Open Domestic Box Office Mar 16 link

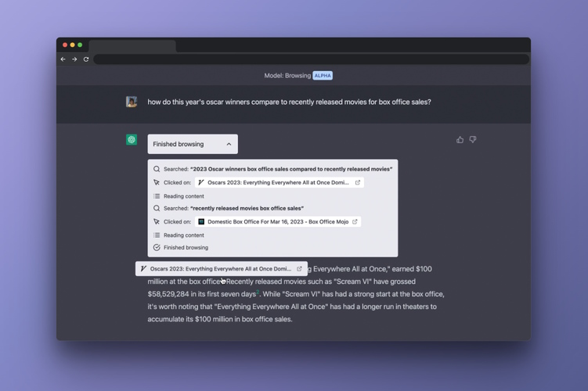click(278, 222)
